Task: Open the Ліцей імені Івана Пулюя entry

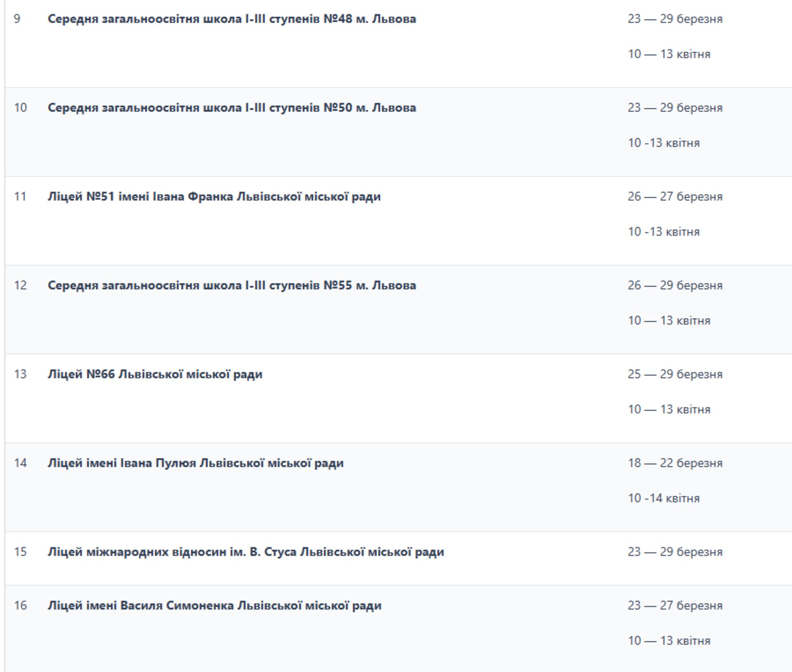Action: 196,463
